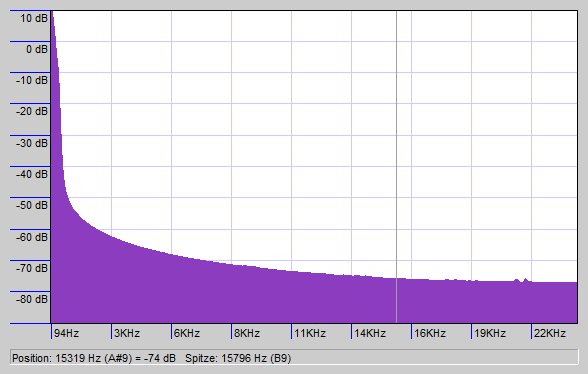588x374 pixels.
Task: Click the 11KHz frequency label
Action: point(310,333)
